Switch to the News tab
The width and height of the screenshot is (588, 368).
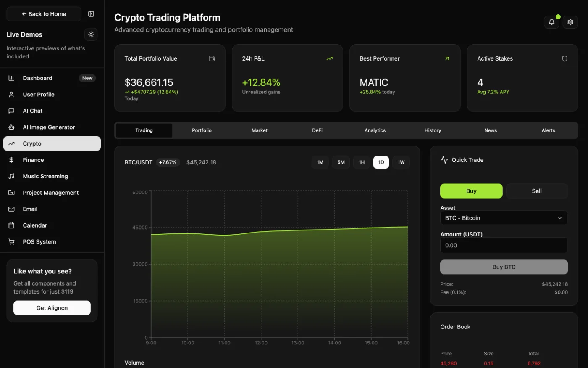[491, 130]
